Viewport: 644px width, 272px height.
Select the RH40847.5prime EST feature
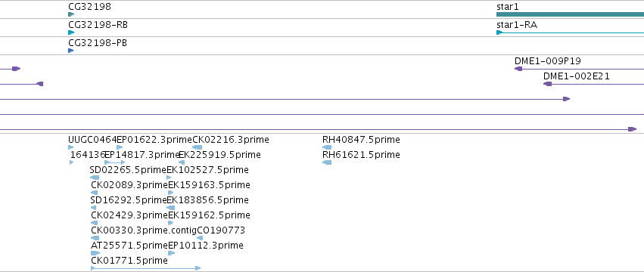pos(327,147)
